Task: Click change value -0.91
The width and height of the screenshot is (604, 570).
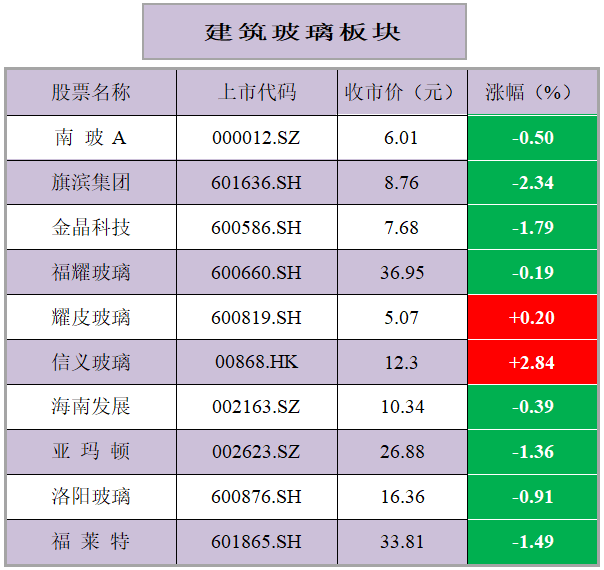Action: (533, 497)
